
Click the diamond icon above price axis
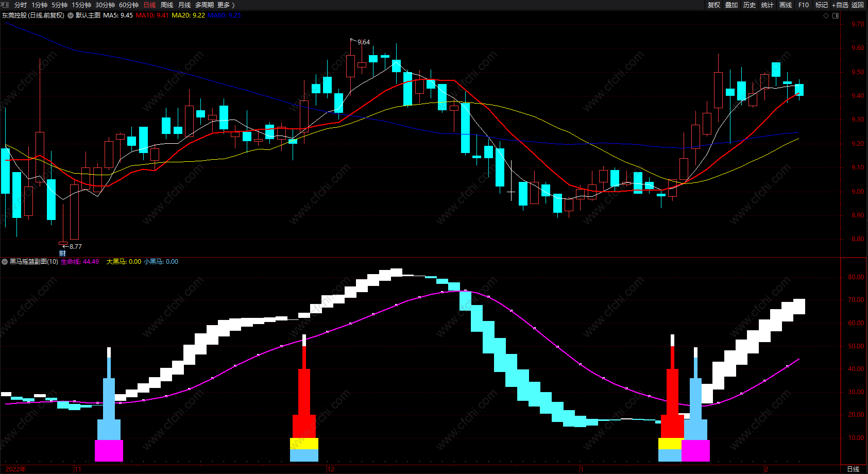(x=826, y=15)
